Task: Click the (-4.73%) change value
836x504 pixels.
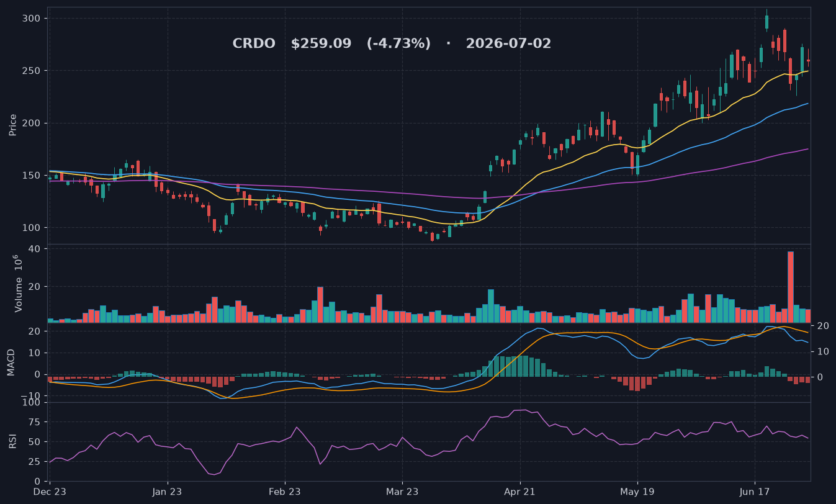Action: point(398,44)
